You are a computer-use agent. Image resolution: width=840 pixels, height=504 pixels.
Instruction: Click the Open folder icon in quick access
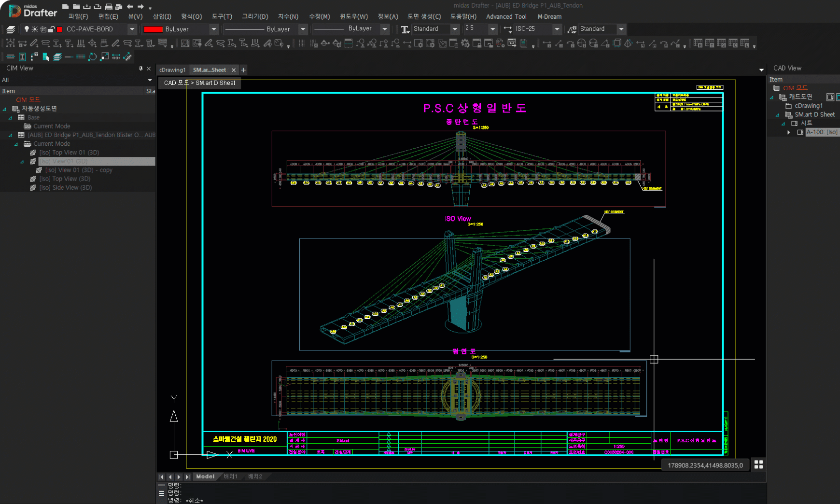tap(76, 7)
